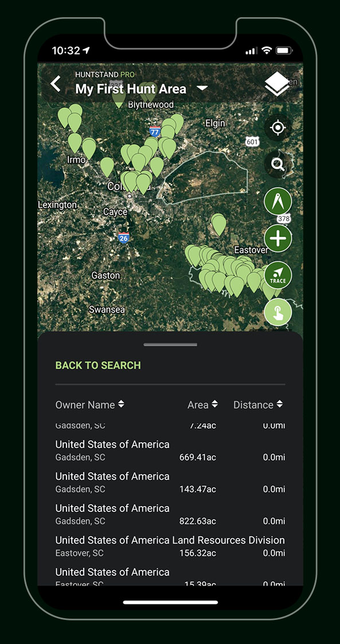
Task: Tap the Swansea label on map
Action: point(107,309)
